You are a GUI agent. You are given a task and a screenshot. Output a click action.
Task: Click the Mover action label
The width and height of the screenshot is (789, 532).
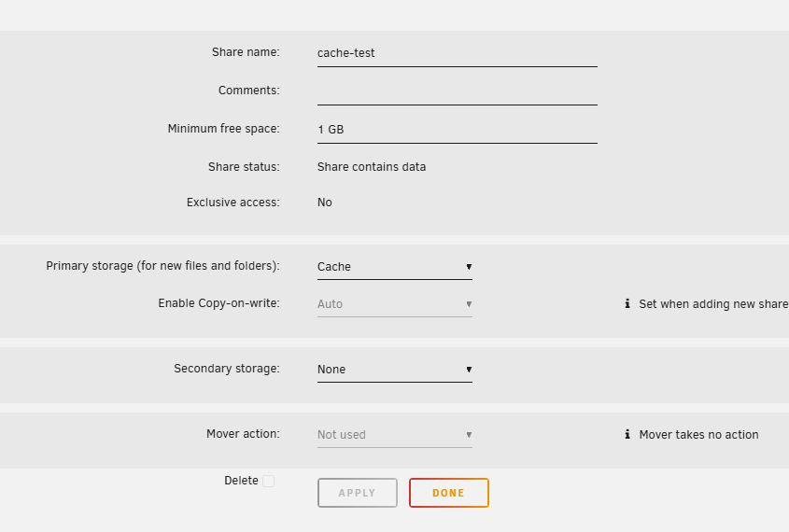pyautogui.click(x=243, y=434)
